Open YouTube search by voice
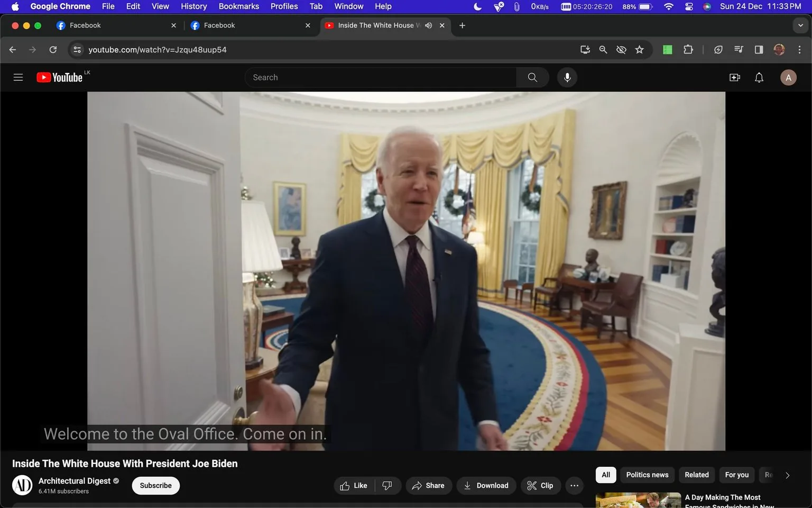Image resolution: width=812 pixels, height=508 pixels. tap(566, 77)
